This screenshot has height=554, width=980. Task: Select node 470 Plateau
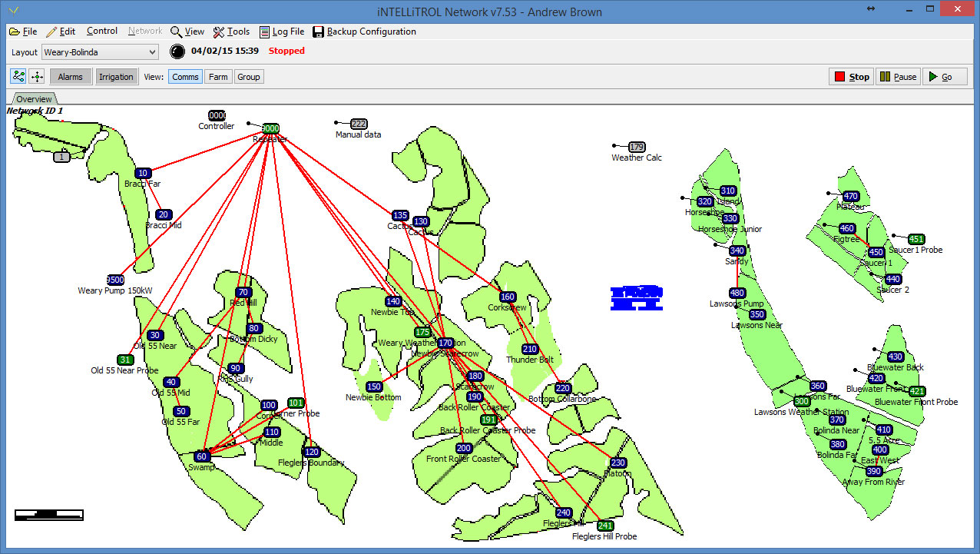850,196
